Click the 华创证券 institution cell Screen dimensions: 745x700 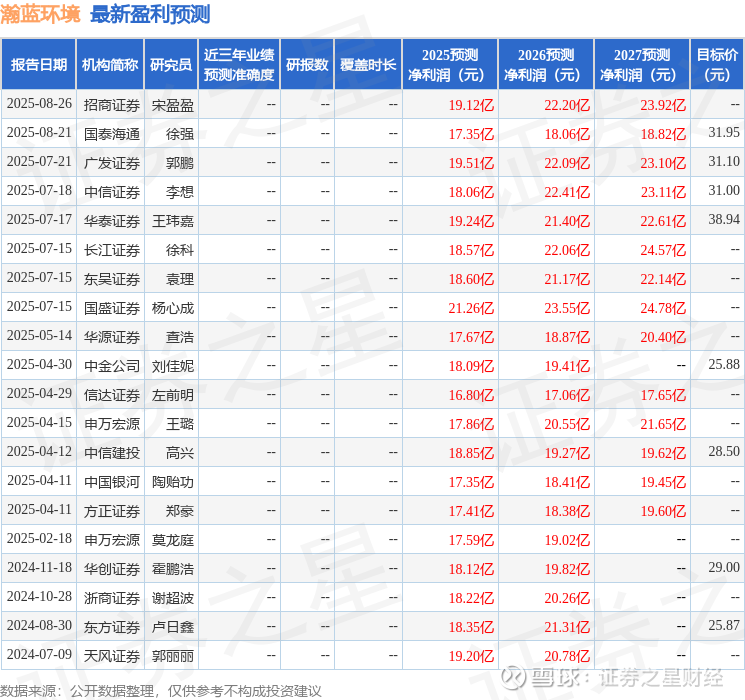click(x=112, y=568)
